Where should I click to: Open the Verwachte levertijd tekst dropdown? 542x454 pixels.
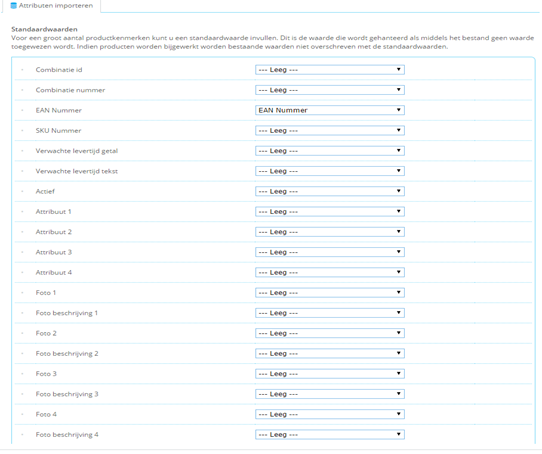(330, 171)
